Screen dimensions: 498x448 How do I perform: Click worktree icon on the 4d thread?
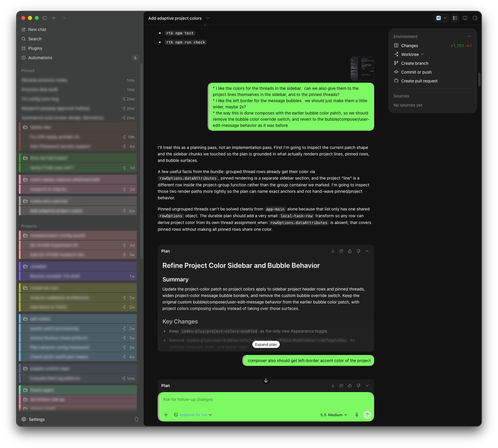point(124,245)
